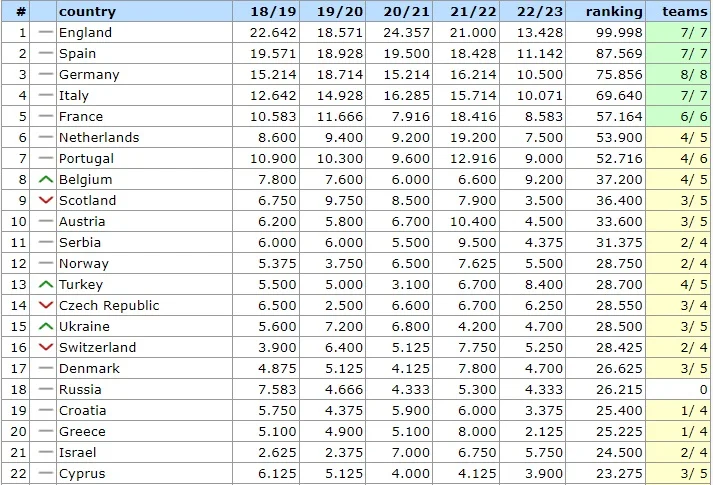Click the green up arrow beside Turkey
713x485 pixels.
45,285
